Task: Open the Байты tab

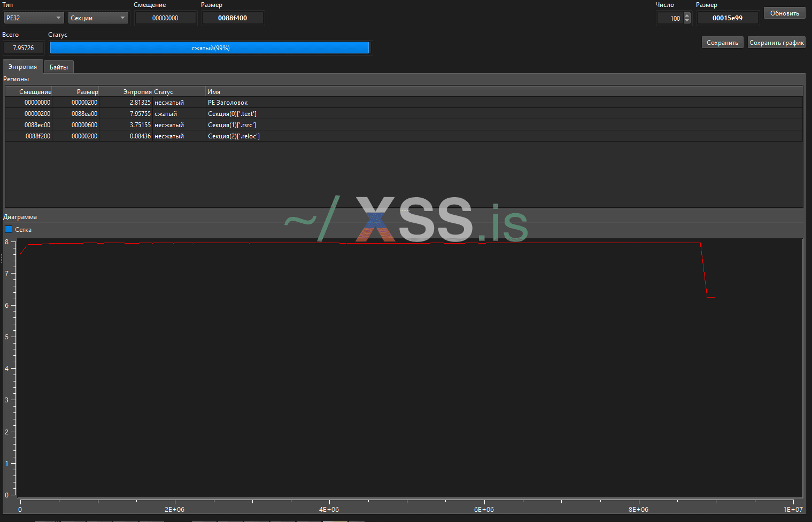Action: click(59, 67)
